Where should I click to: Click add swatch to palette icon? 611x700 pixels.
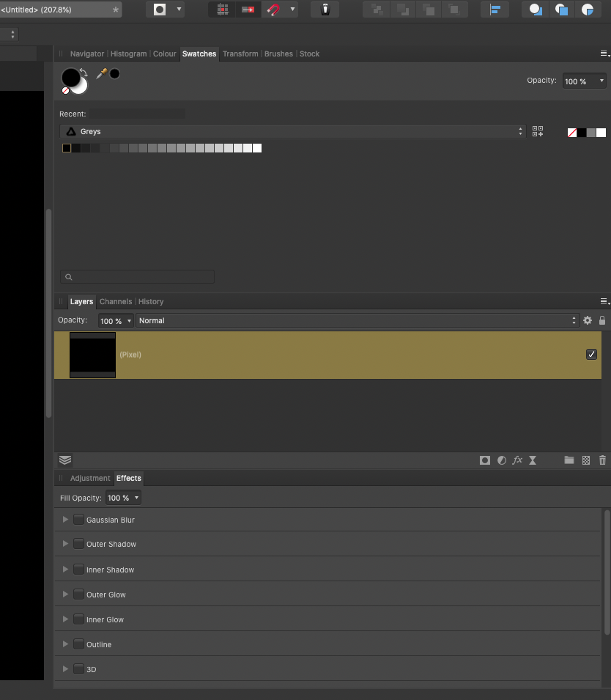tap(537, 131)
